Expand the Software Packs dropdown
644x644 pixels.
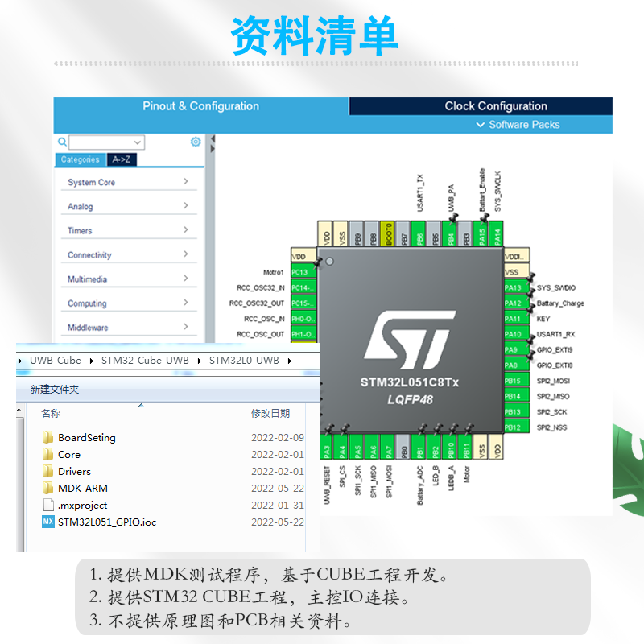click(518, 125)
